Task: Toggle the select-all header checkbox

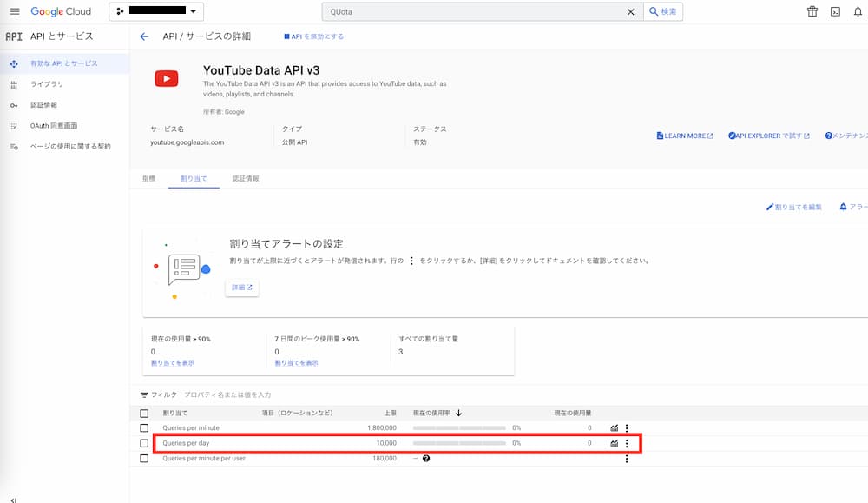Action: coord(144,414)
